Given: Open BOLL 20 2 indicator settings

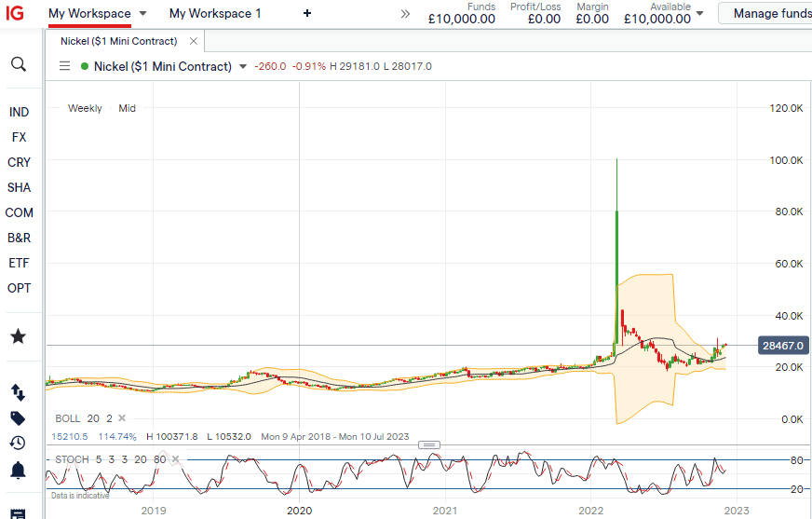Looking at the screenshot, I should pos(84,418).
